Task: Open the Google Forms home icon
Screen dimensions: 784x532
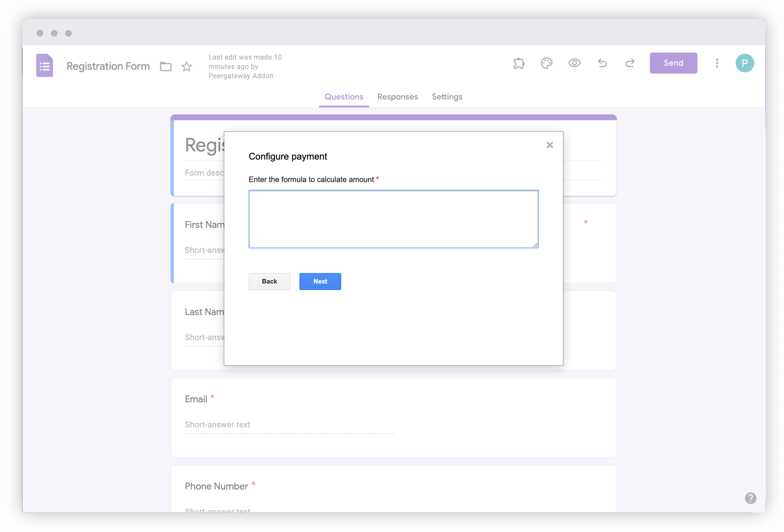Action: (45, 66)
